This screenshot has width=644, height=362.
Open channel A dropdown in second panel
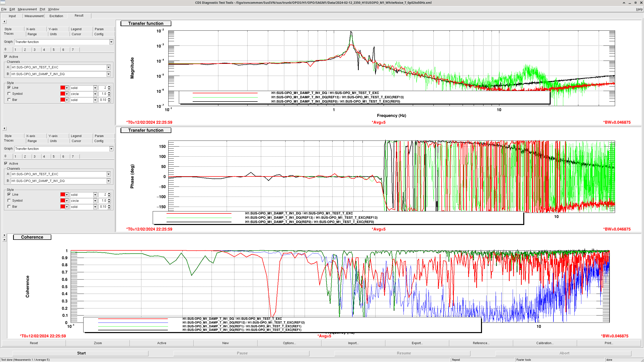click(x=108, y=174)
